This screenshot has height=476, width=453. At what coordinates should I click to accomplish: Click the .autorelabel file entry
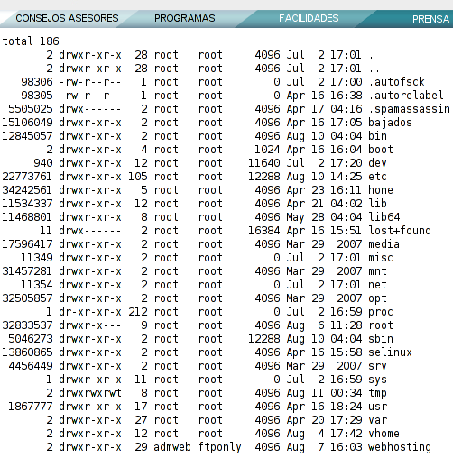(406, 96)
